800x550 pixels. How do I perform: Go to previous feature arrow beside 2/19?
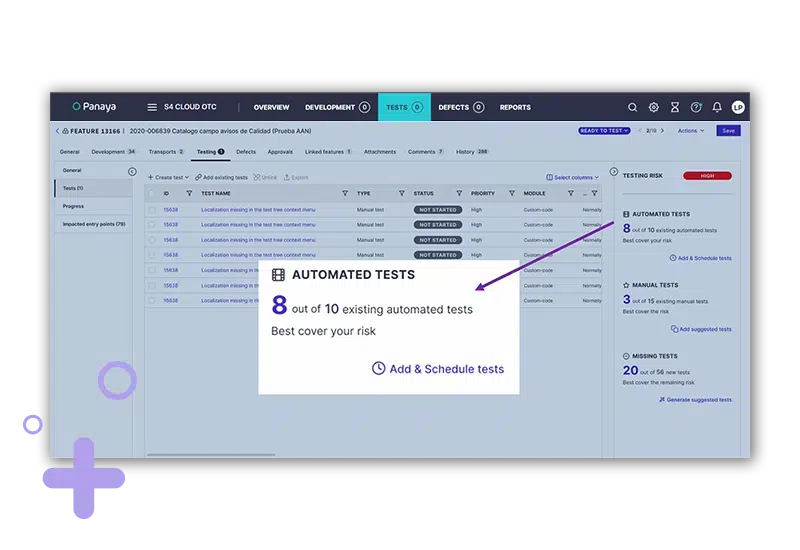(640, 131)
